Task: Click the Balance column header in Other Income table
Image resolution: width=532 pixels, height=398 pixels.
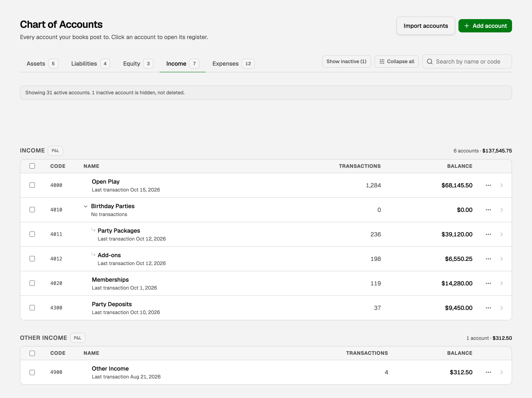Action: 460,353
